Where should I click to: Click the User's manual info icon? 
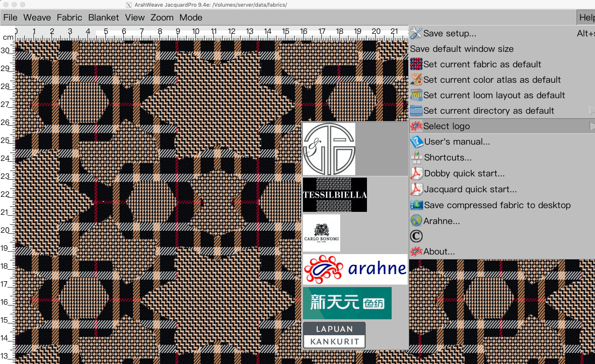[x=417, y=142]
